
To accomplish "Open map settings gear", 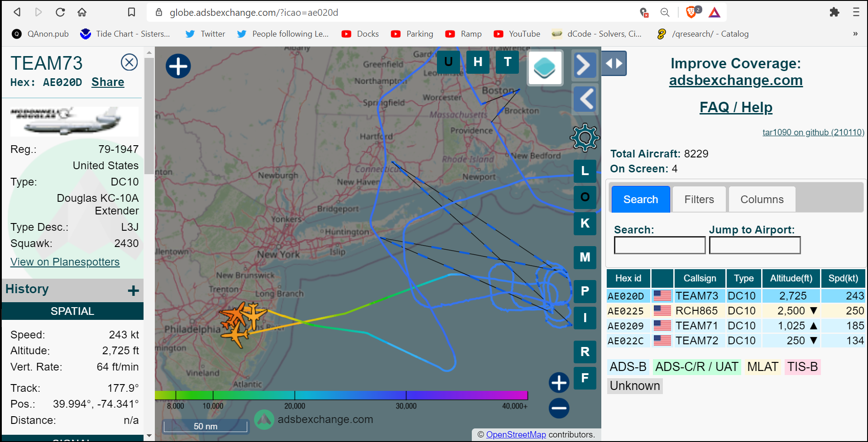I will (585, 137).
